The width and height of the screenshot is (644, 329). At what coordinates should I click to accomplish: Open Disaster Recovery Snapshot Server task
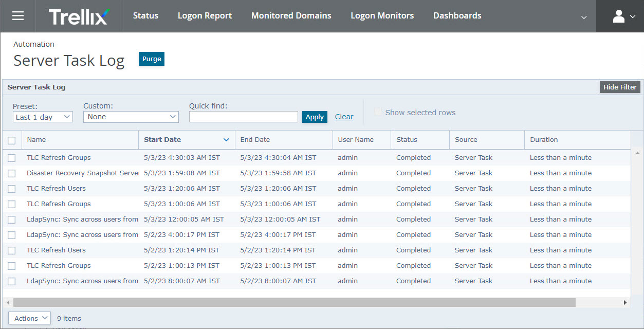[x=83, y=173]
